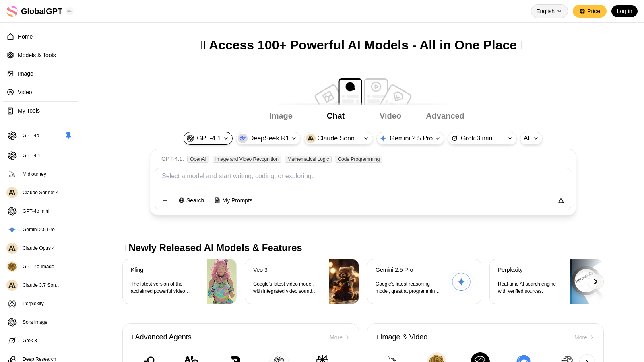Click the Log in button

tap(624, 11)
